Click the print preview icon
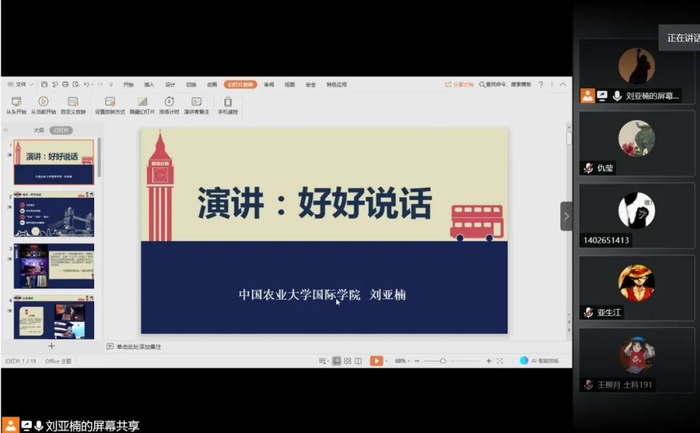 point(76,84)
